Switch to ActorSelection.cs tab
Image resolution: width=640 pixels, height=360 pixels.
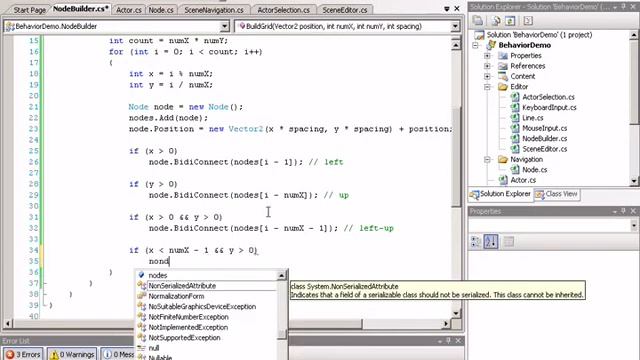point(283,10)
